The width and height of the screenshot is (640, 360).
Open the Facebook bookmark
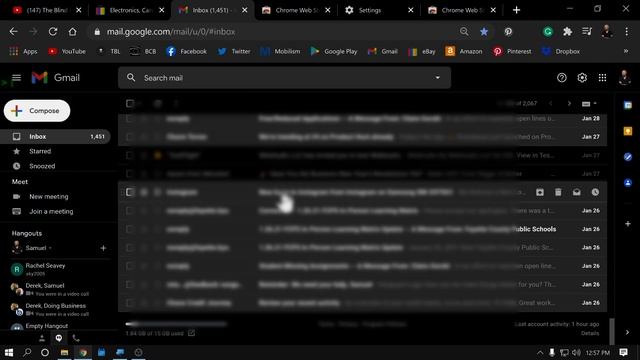[187, 51]
